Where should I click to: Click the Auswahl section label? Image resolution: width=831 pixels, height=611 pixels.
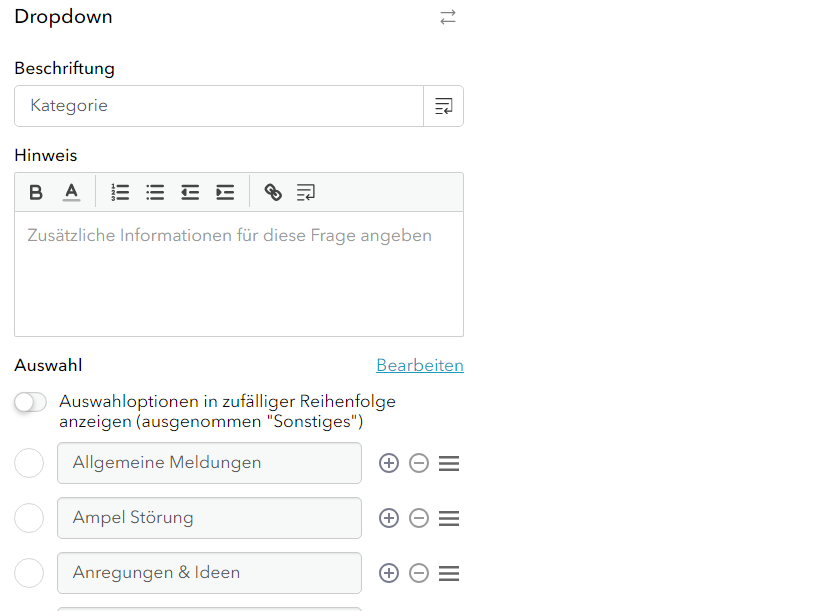48,365
